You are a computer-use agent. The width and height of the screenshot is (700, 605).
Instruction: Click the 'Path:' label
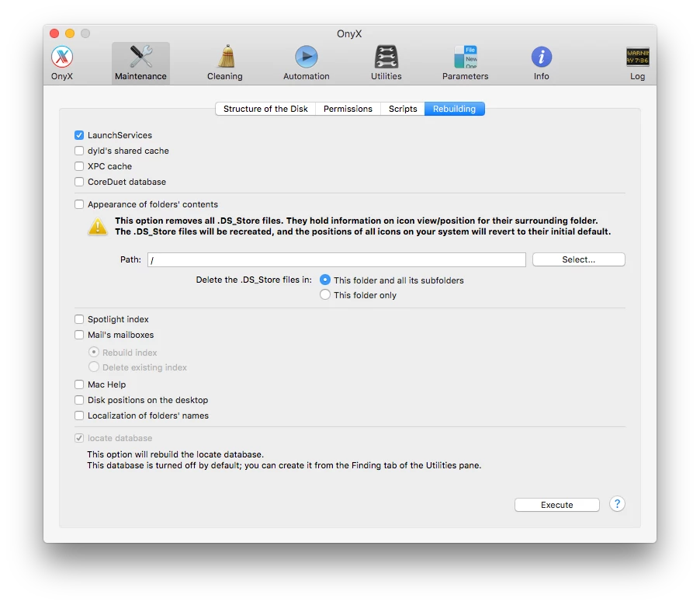tap(130, 259)
